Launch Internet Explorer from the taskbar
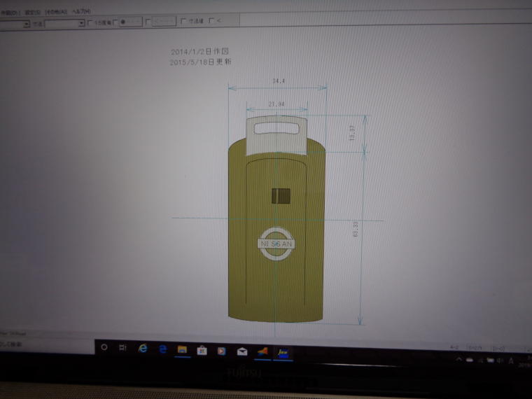The image size is (532, 399). 143,348
